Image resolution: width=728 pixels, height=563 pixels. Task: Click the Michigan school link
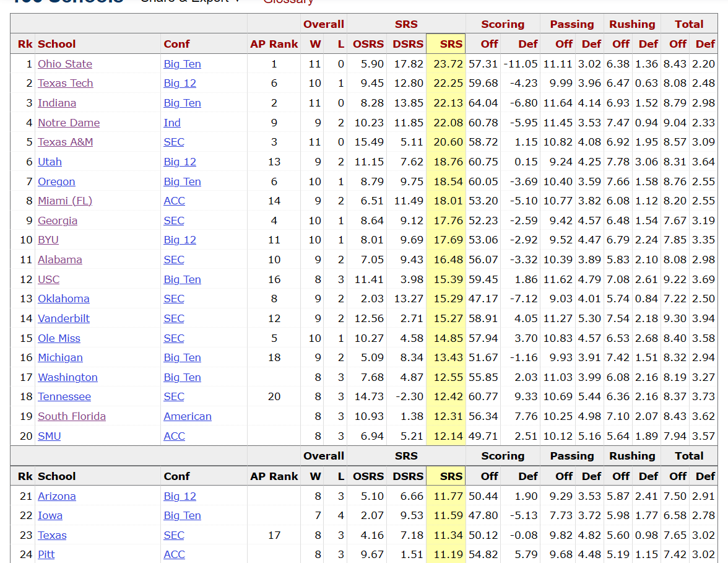[61, 358]
